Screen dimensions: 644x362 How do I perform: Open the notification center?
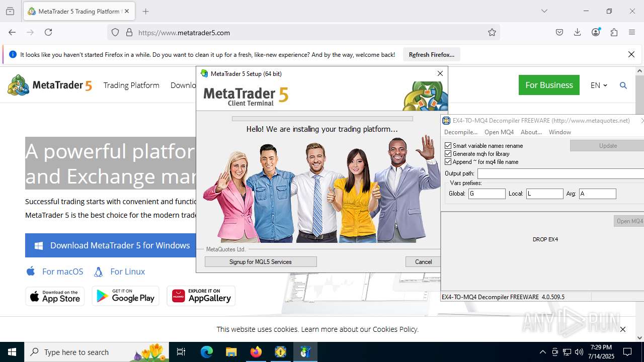627,352
